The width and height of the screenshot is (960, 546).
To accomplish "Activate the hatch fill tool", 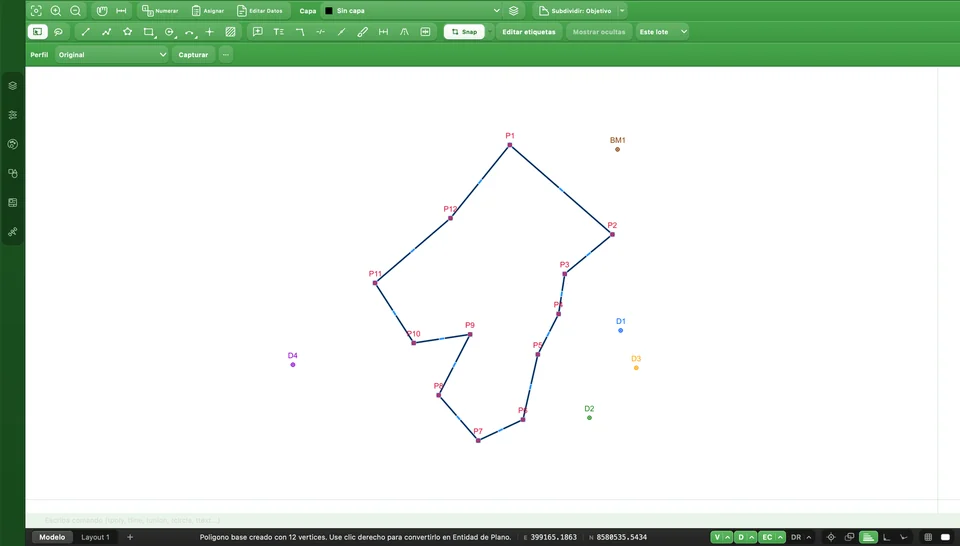I will [230, 32].
